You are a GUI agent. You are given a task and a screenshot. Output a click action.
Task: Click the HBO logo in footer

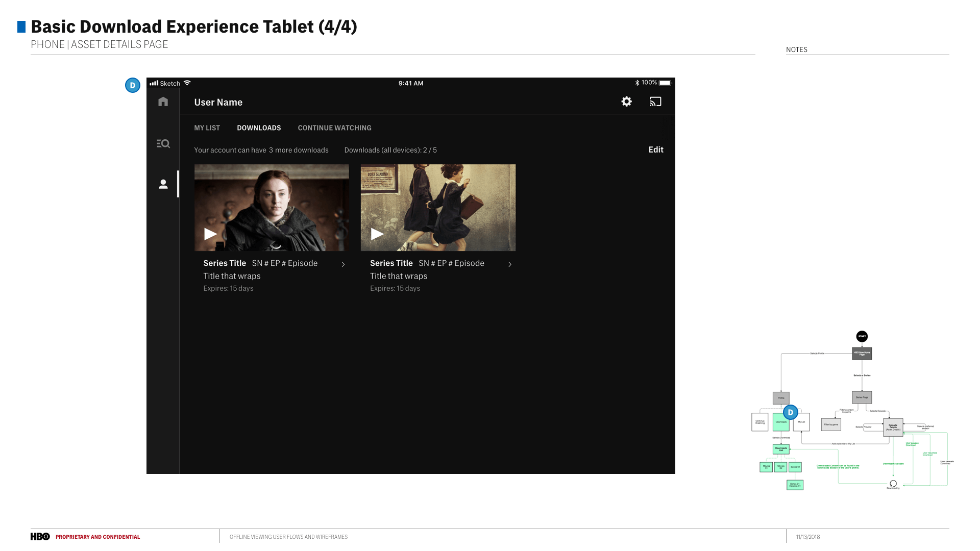pos(40,537)
